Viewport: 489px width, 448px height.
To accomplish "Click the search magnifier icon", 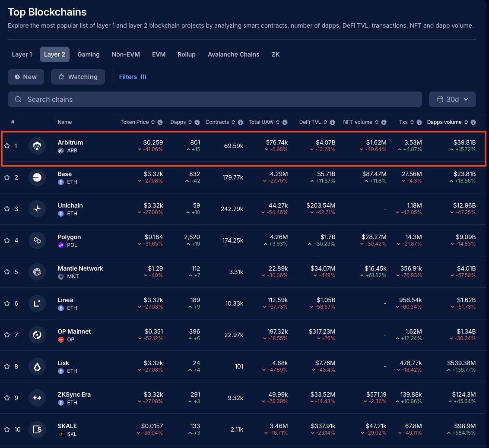I will pos(17,99).
